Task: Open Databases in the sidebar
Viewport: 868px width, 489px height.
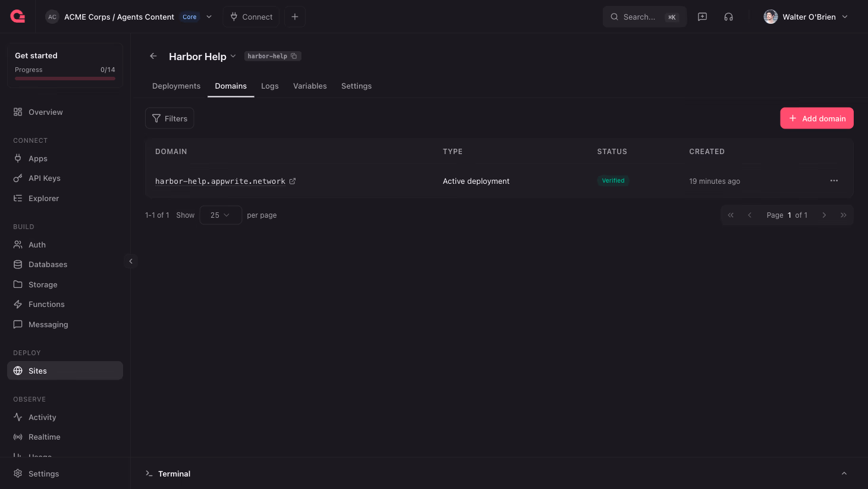Action: tap(65, 264)
